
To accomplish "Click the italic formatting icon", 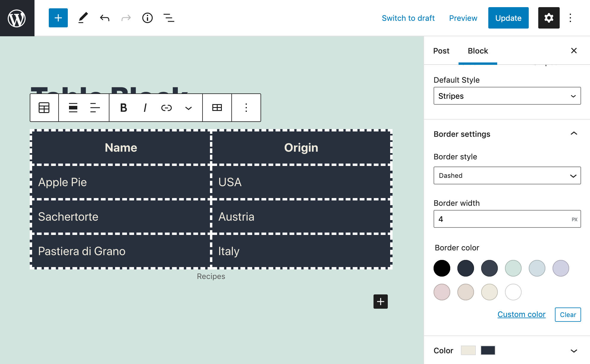I will (x=145, y=107).
